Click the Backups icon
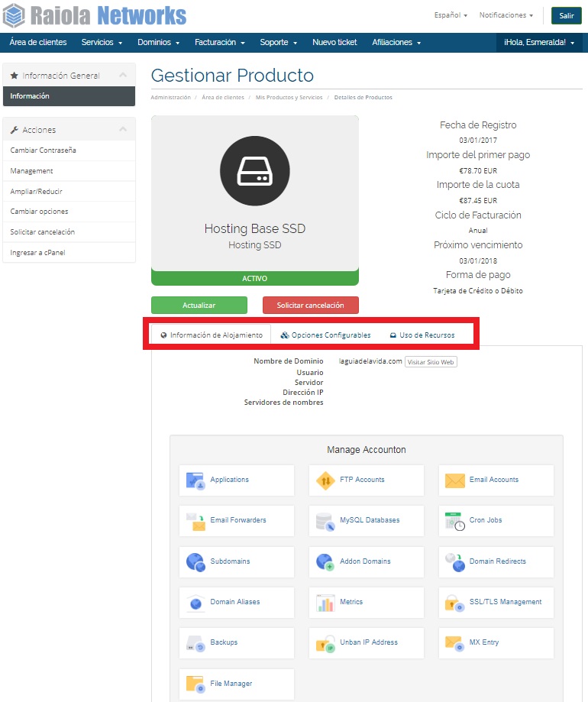Image resolution: width=588 pixels, height=702 pixels. 196,643
